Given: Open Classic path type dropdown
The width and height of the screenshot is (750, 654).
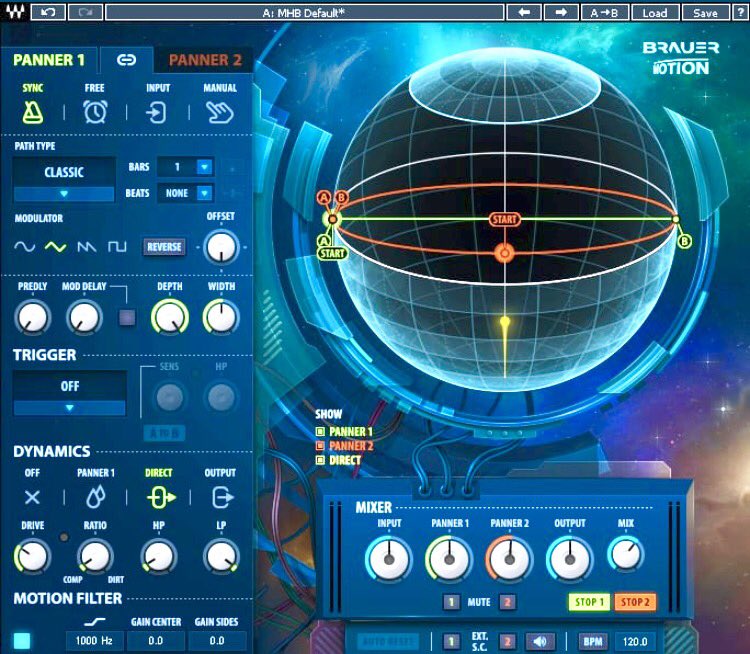Looking at the screenshot, I should click(x=64, y=179).
